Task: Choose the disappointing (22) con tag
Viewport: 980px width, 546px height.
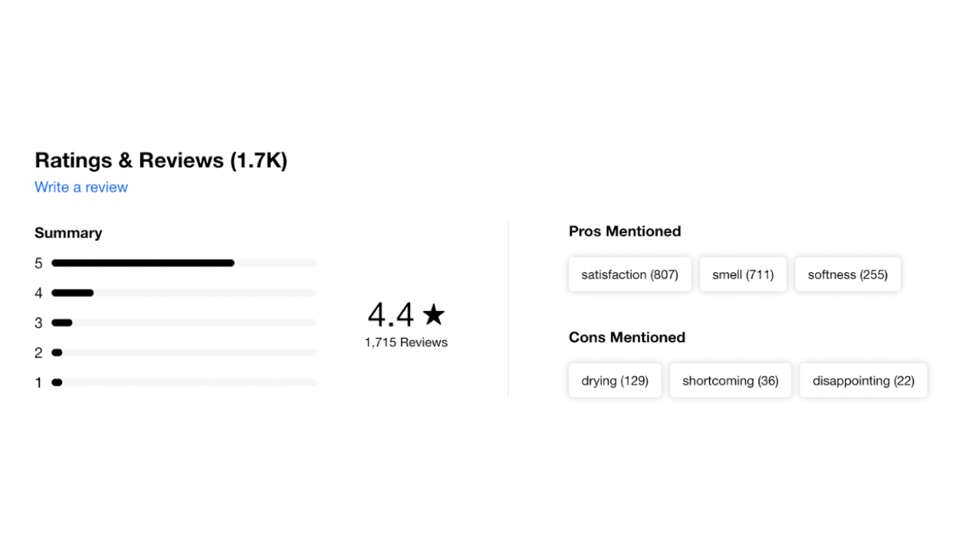Action: [863, 381]
